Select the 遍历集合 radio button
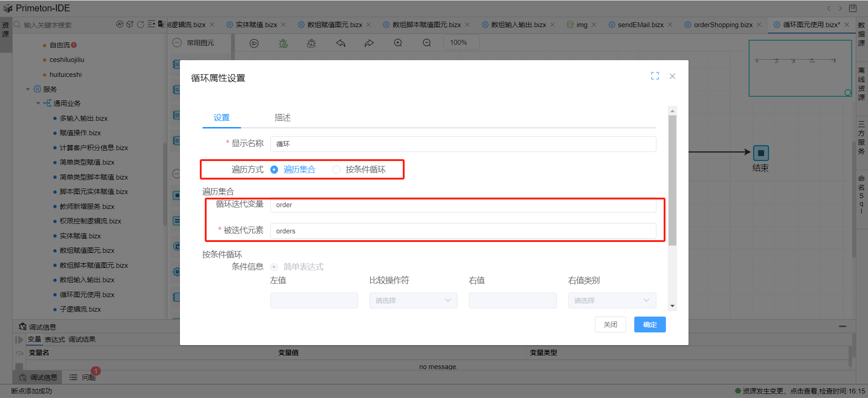Image resolution: width=868 pixels, height=398 pixels. tap(274, 170)
